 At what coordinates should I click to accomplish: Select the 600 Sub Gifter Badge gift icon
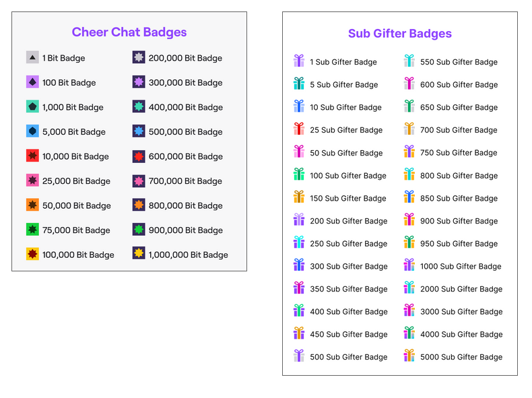[x=409, y=83]
